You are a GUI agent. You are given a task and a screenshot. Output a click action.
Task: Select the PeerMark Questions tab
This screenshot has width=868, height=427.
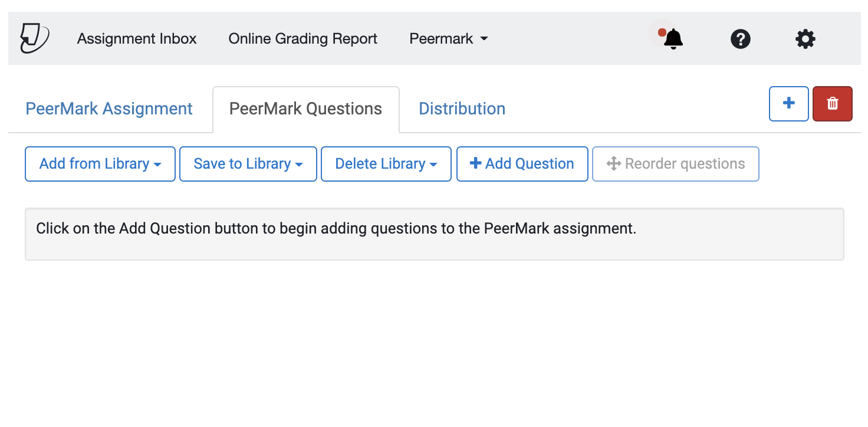305,109
